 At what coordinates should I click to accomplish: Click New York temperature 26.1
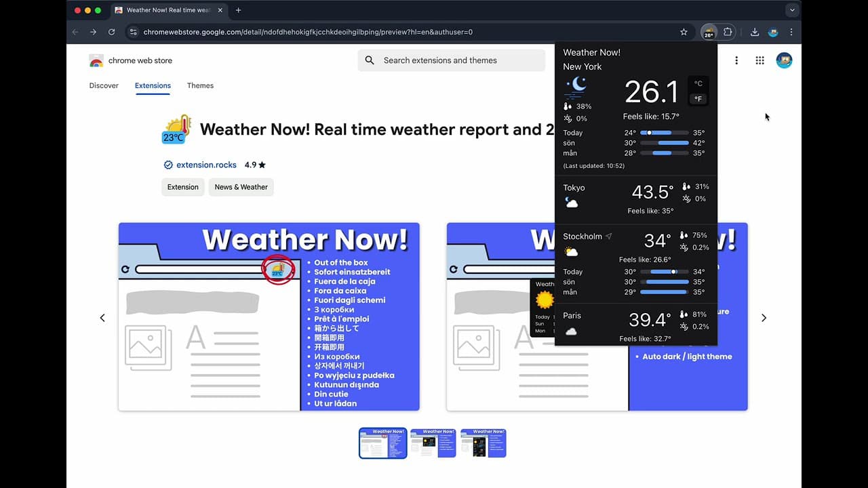pyautogui.click(x=651, y=92)
